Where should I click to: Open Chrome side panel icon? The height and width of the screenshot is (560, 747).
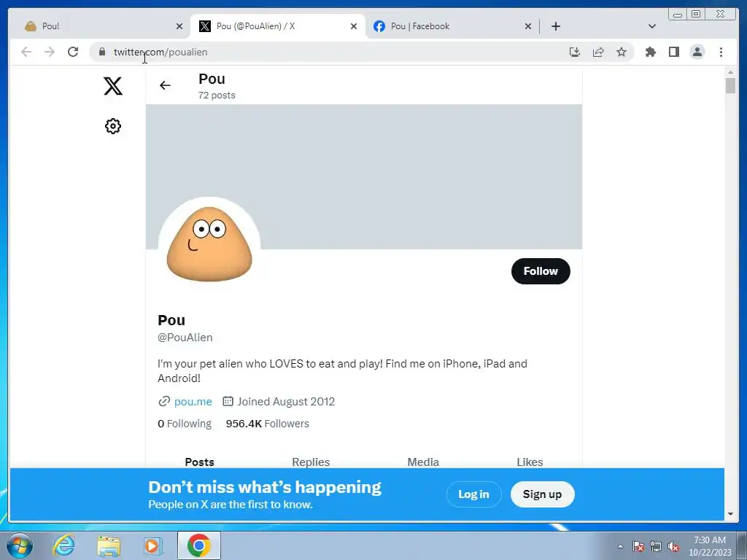click(673, 52)
